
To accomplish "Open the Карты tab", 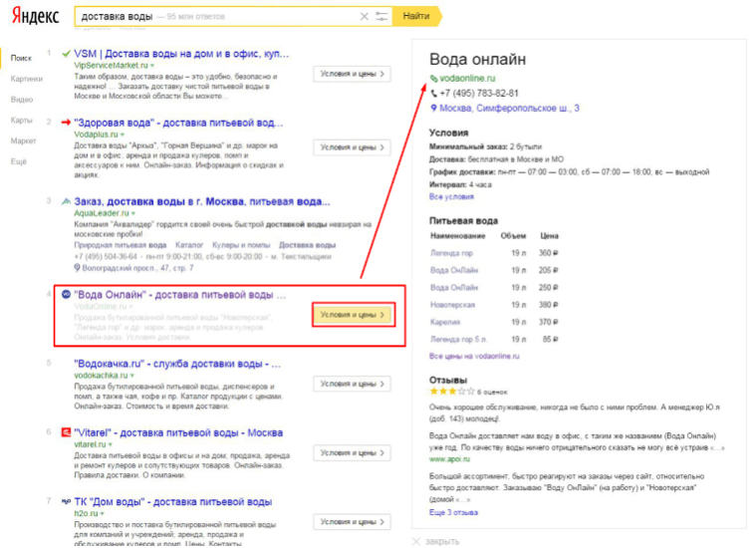I will (21, 121).
